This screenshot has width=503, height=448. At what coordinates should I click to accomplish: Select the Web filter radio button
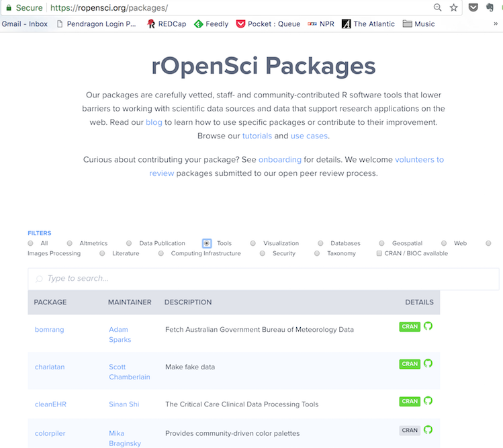pos(444,243)
